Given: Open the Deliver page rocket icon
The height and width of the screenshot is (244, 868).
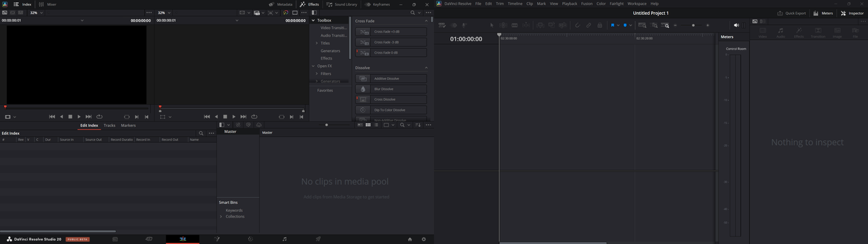Looking at the screenshot, I should coord(318,239).
